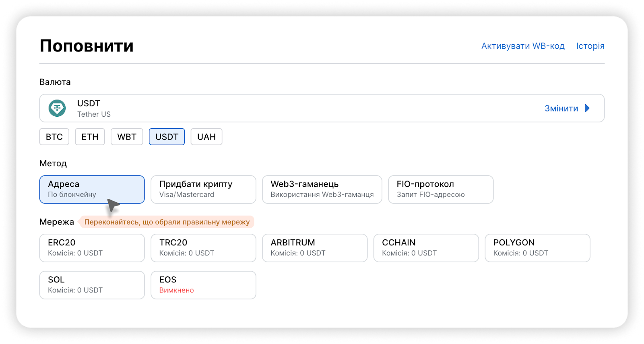Click the USDT Tether coin icon
This screenshot has height=344, width=644.
click(x=57, y=108)
